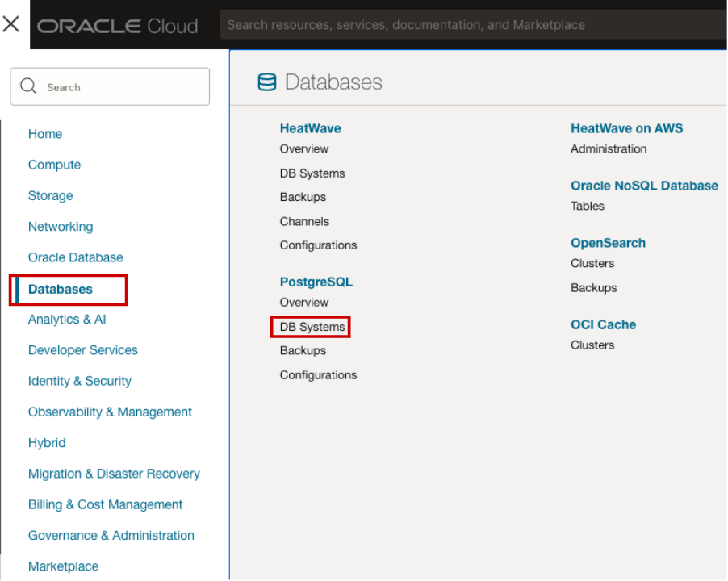Open Observability & Management category
728x581 pixels.
pyautogui.click(x=110, y=412)
